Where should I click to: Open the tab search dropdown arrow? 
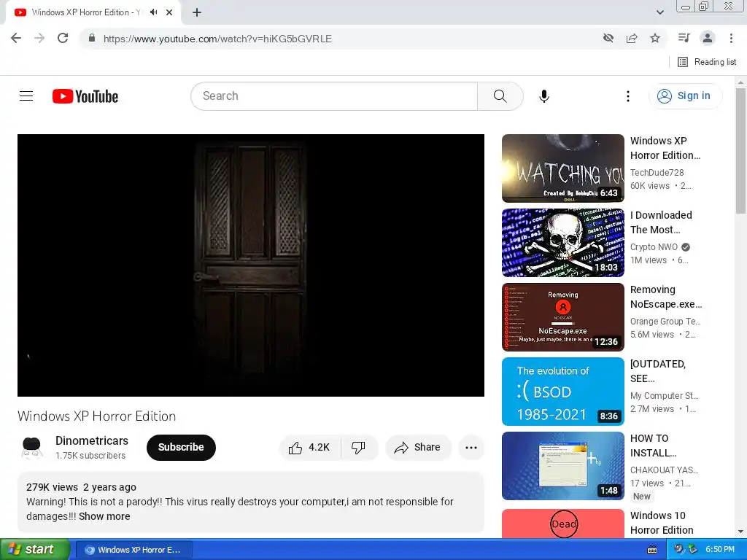659,12
